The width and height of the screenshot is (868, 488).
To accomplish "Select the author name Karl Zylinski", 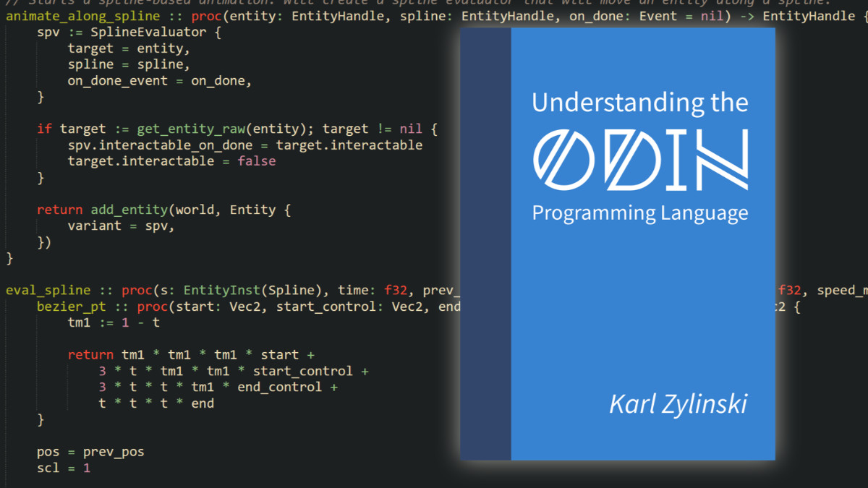I will pos(678,403).
